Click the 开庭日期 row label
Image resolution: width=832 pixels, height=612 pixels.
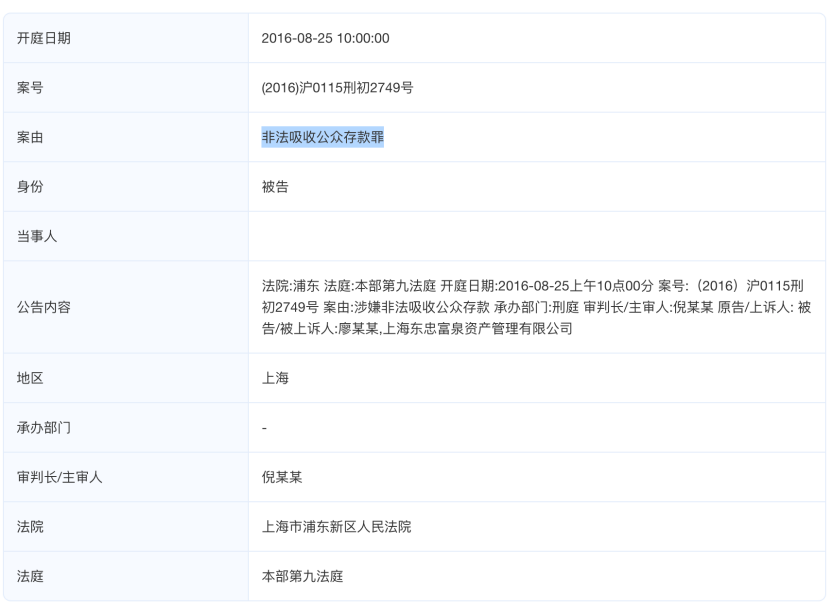pyautogui.click(x=45, y=38)
